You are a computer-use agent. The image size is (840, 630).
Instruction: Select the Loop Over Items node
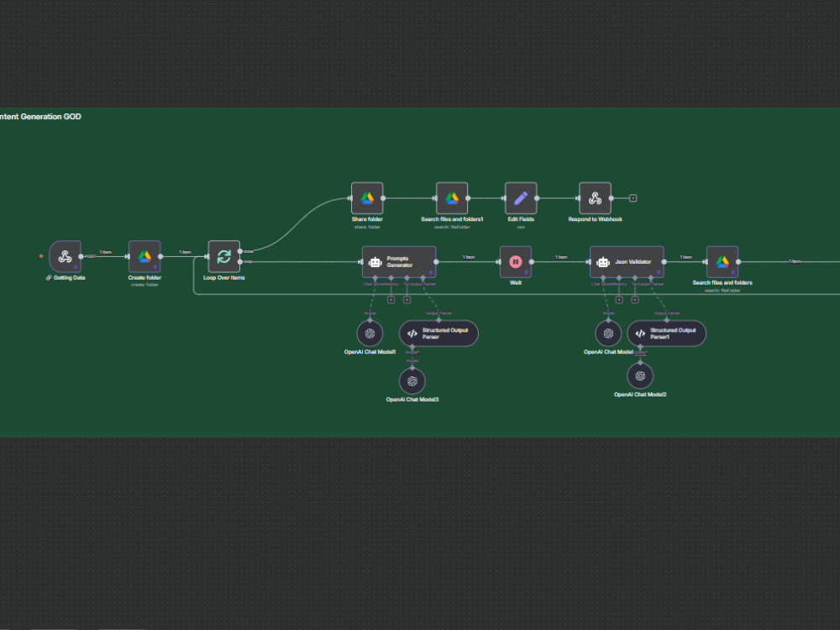click(x=224, y=256)
